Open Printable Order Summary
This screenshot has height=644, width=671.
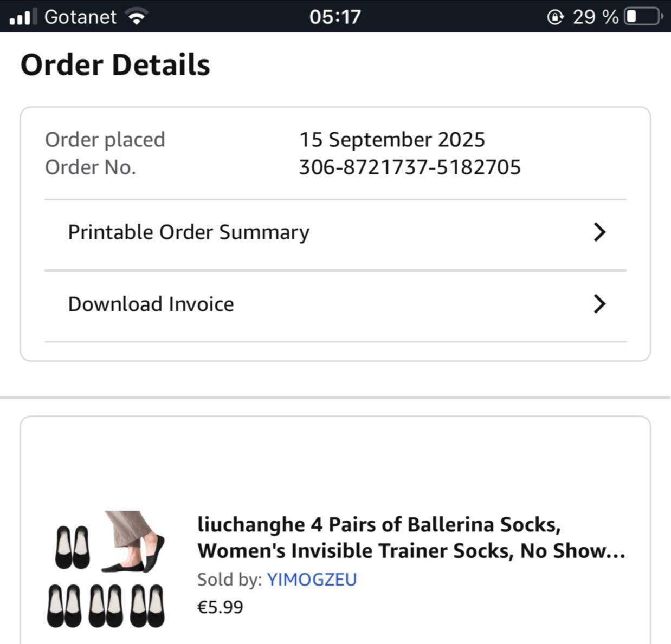(x=189, y=232)
